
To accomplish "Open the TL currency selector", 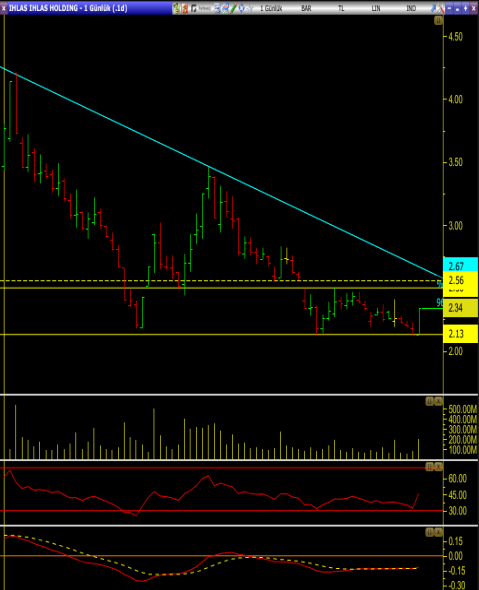I will click(x=341, y=8).
